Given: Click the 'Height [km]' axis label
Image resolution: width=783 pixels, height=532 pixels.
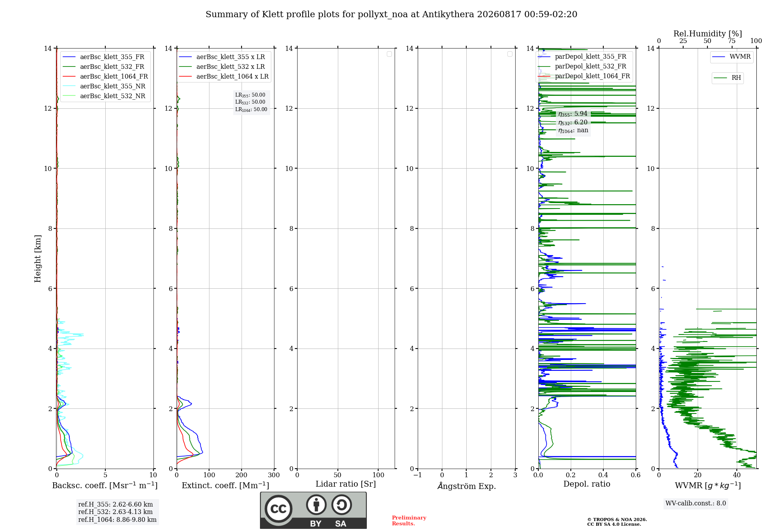Looking at the screenshot, I should pos(38,259).
